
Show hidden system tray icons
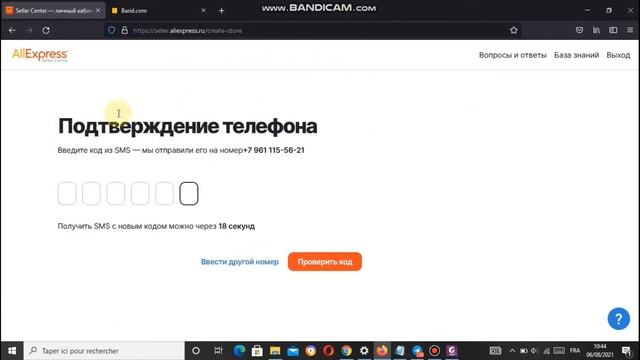pyautogui.click(x=512, y=351)
